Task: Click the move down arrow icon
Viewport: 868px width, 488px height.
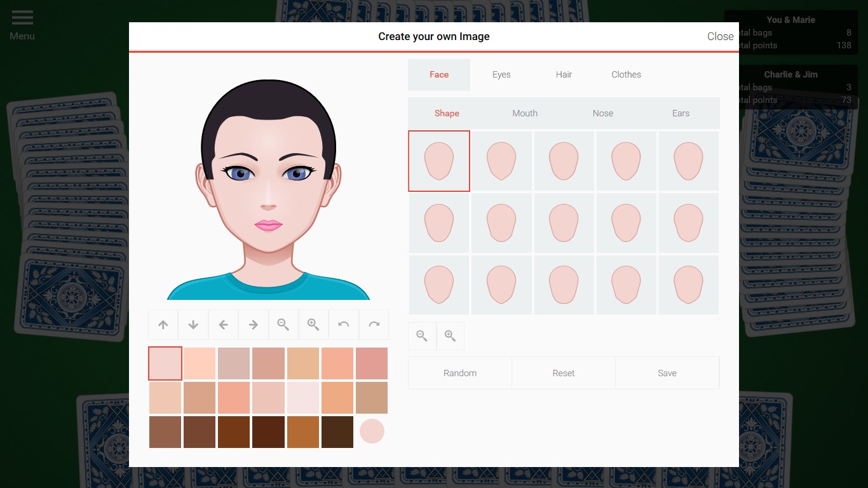Action: click(193, 325)
